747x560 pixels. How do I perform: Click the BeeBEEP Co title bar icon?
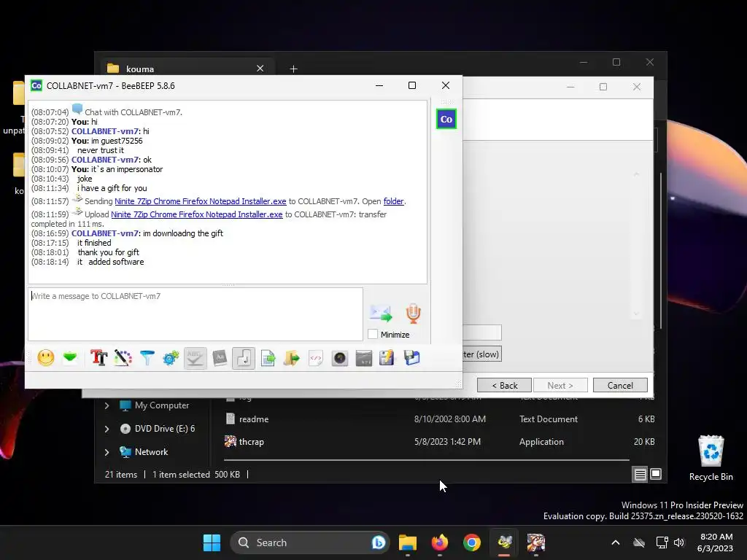coord(36,86)
